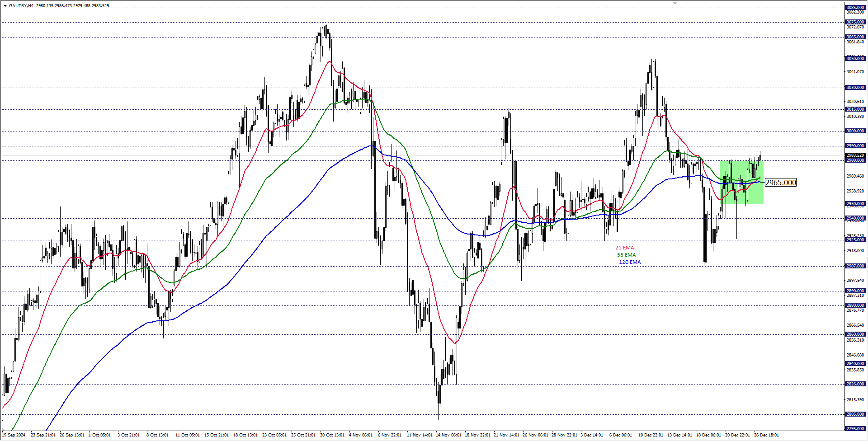Screen dimensions: 868x441
Task: Select the 3015.000 horizontal line label
Action: [x=855, y=109]
